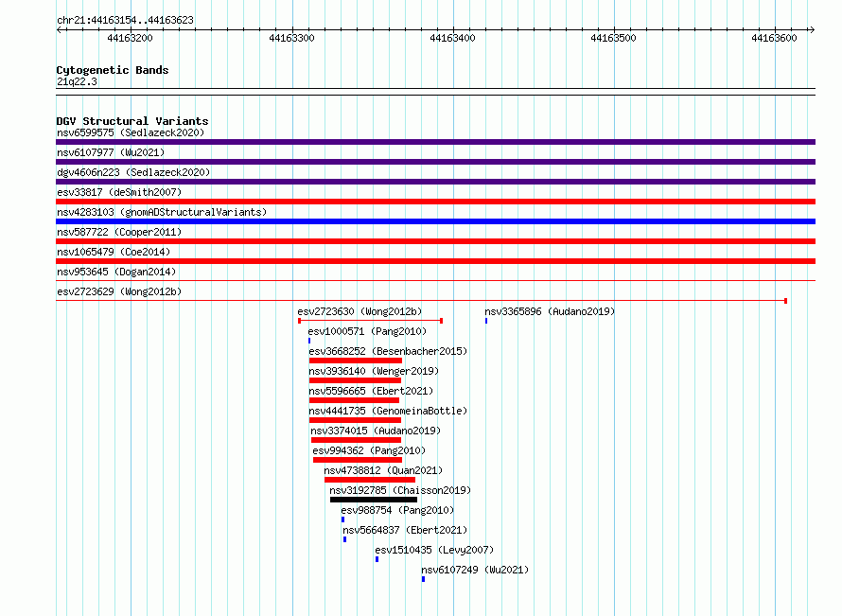Click the blue nsv6107249 Wu2021 marker
Viewport: 842px width, 616px height.
pyautogui.click(x=423, y=579)
